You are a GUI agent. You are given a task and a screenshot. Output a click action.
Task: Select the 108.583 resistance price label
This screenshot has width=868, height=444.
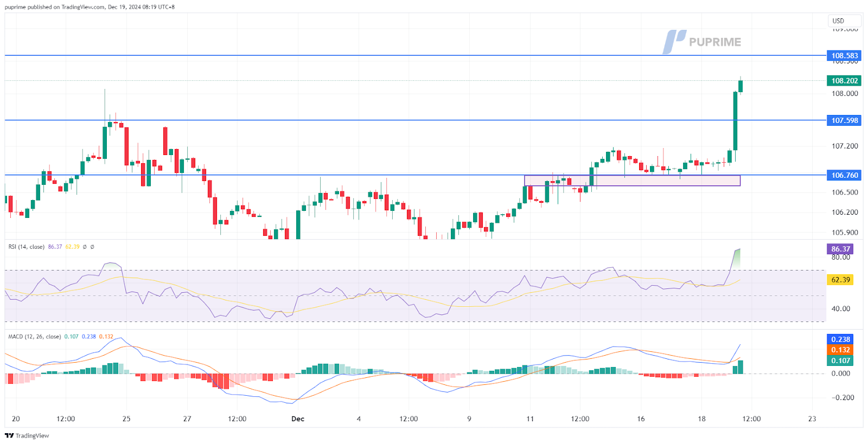[844, 55]
